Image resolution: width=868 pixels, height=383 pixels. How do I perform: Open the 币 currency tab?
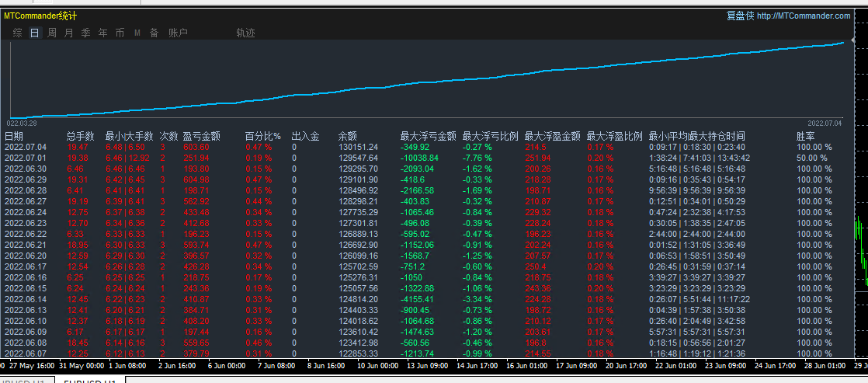pos(120,33)
